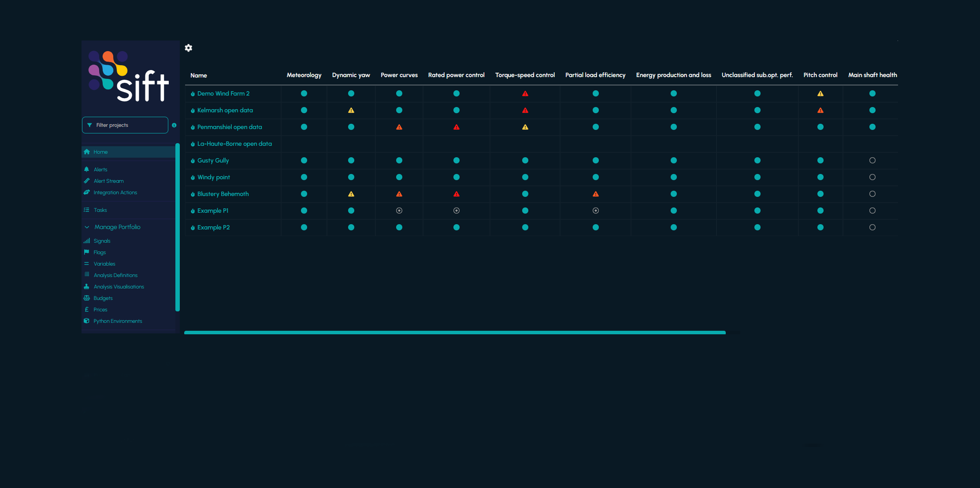Open Example P2 project

click(x=214, y=228)
